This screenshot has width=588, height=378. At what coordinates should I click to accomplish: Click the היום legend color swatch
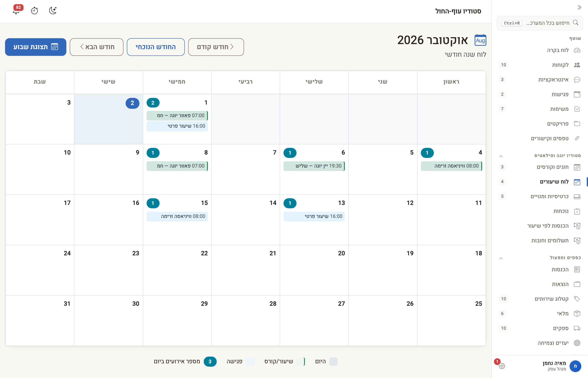333,362
